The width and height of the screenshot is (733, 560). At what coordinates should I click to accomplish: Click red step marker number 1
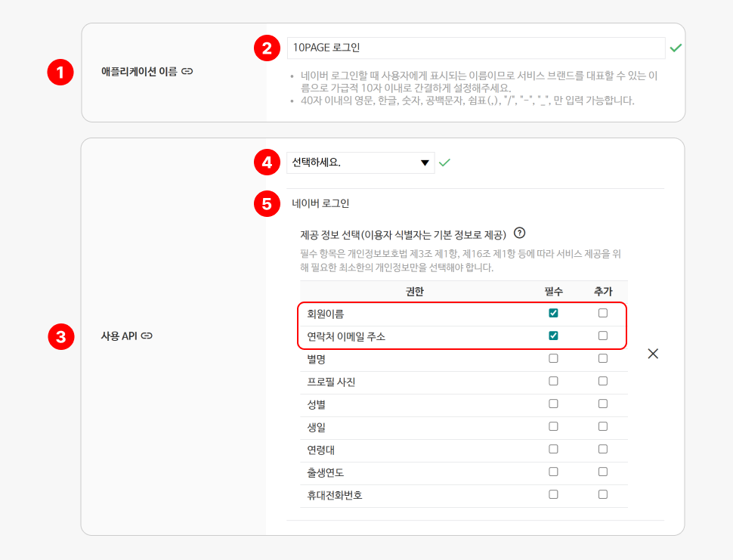(x=60, y=73)
